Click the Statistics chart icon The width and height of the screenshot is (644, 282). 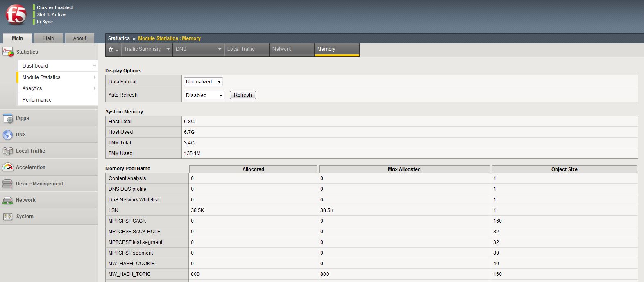(8, 52)
